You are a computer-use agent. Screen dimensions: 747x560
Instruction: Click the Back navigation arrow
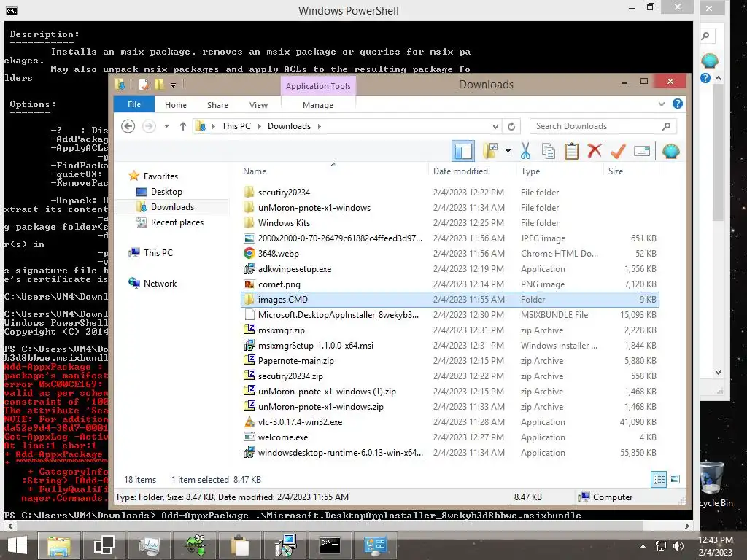(128, 126)
